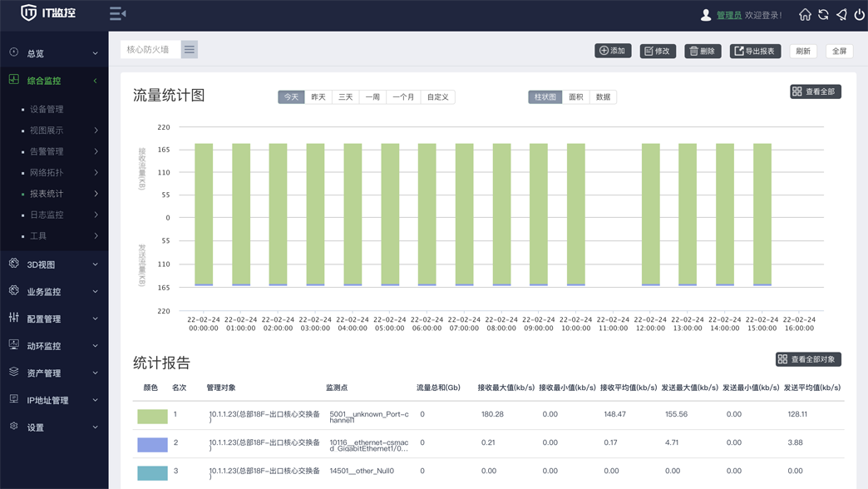
Task: Open 日志监控 menu item
Action: (x=47, y=215)
